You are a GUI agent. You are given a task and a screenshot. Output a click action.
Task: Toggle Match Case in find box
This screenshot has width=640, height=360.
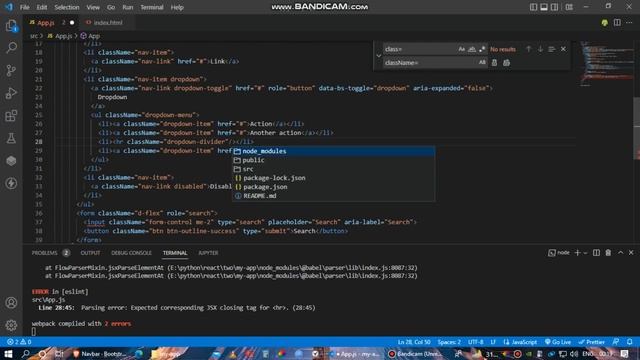(x=462, y=49)
